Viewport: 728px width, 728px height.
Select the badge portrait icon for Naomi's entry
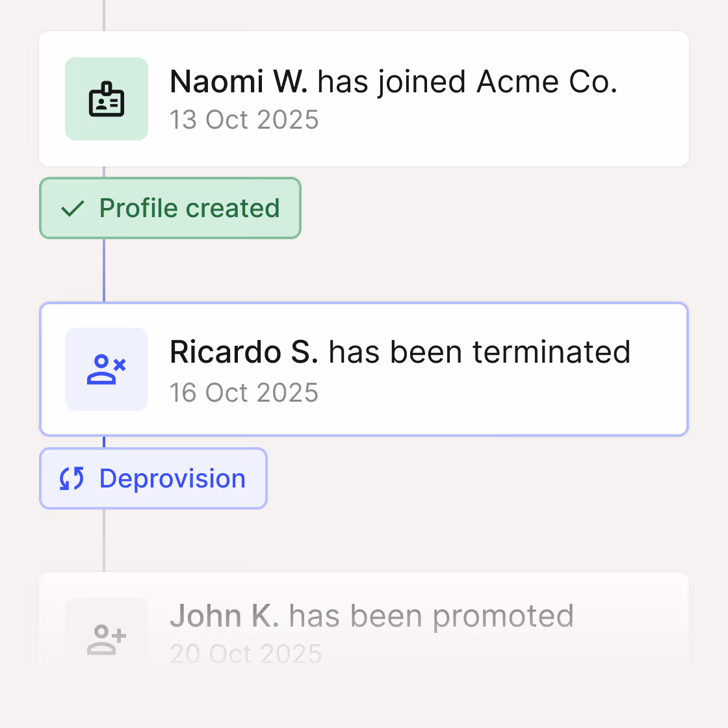click(107, 99)
